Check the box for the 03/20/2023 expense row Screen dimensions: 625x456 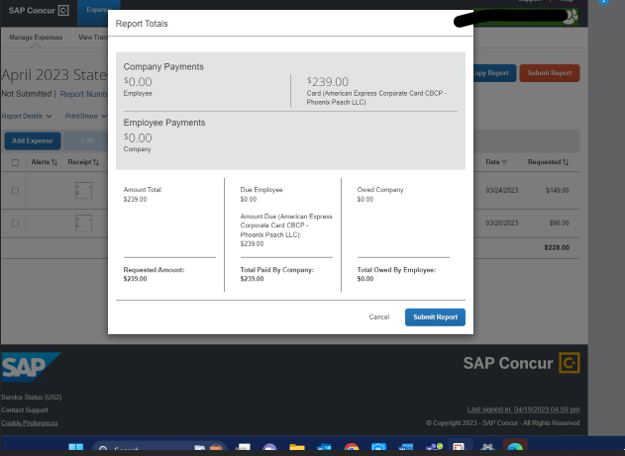[15, 223]
